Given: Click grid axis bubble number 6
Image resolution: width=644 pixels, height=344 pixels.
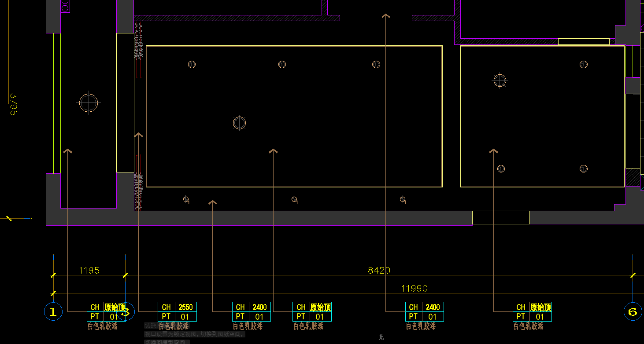Looking at the screenshot, I should pyautogui.click(x=633, y=312).
